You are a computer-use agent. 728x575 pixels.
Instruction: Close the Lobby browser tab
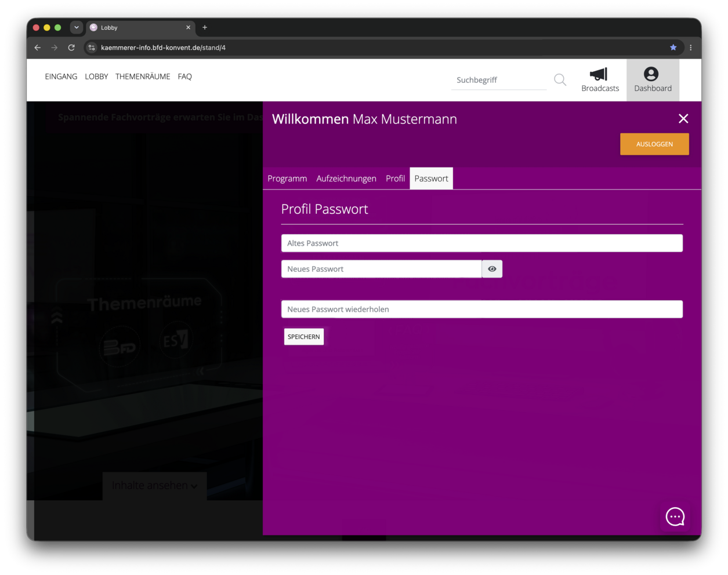[x=188, y=27]
